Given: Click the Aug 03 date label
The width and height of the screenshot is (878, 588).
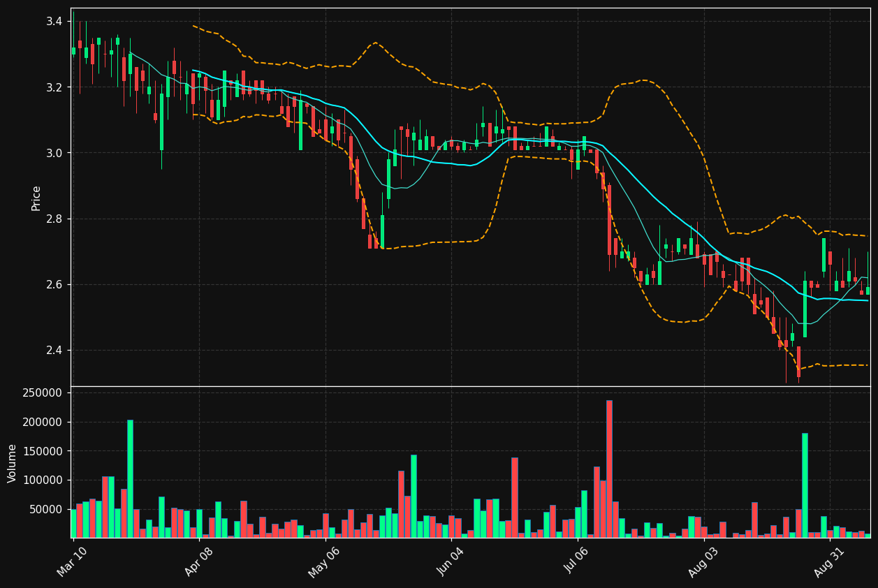Looking at the screenshot, I should pos(703,562).
